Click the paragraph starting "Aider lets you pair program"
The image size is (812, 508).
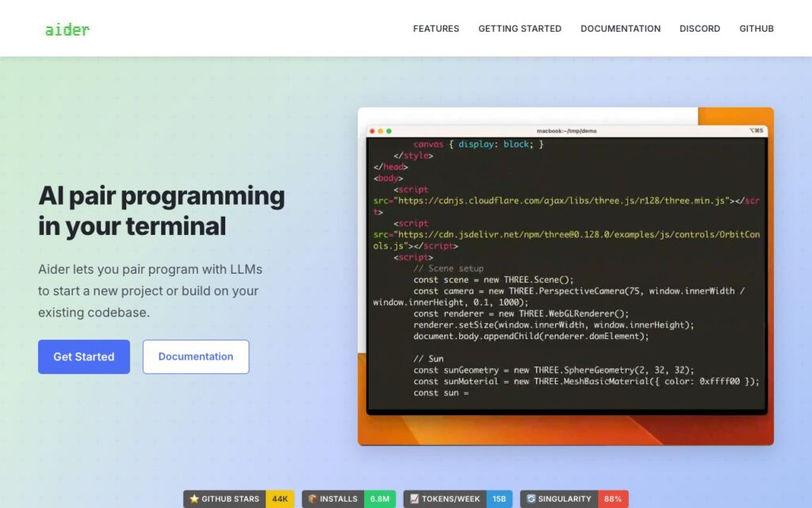150,291
